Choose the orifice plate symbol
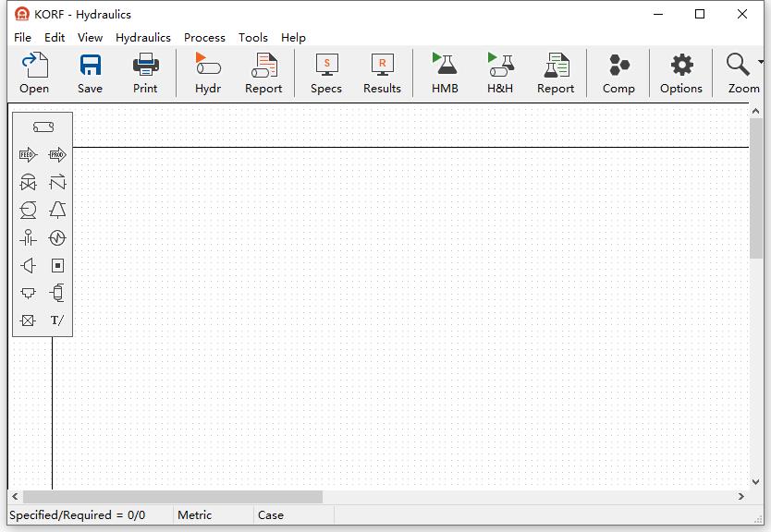The height and width of the screenshot is (532, 771). [x=28, y=238]
